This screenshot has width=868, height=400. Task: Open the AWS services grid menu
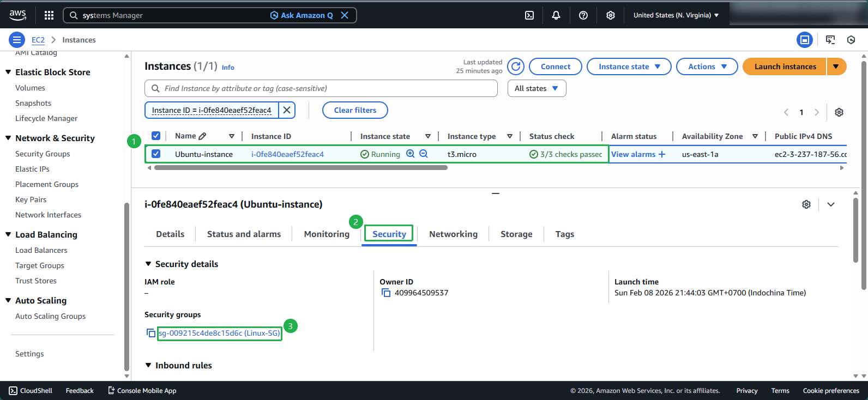[49, 15]
